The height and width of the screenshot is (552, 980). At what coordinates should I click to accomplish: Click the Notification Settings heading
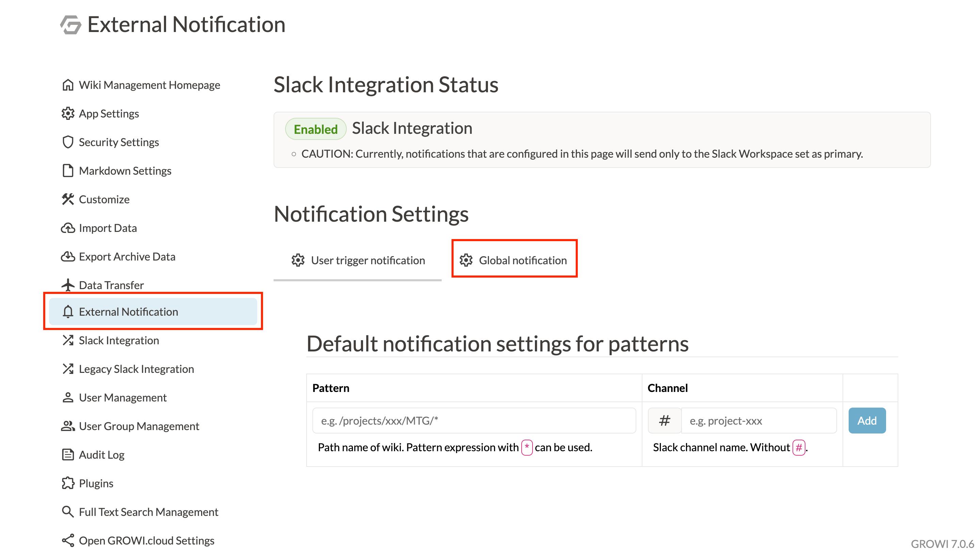coord(371,214)
